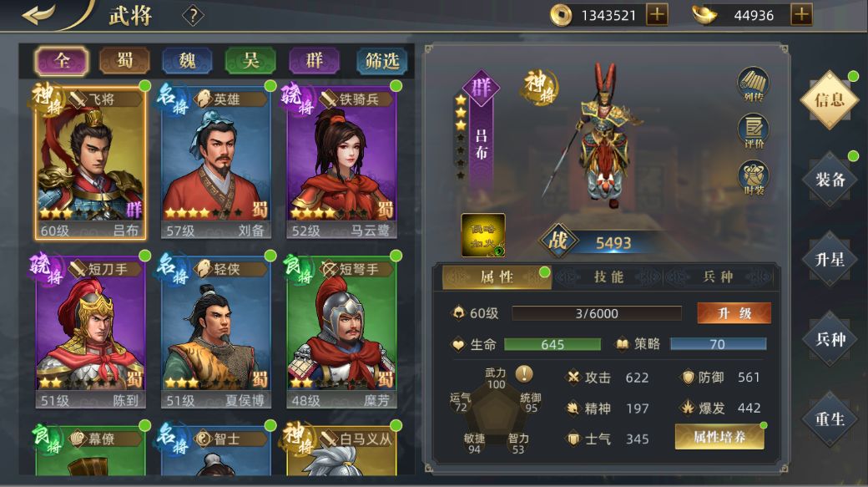Open the 筛选 filter options
This screenshot has height=487, width=868.
pos(382,60)
